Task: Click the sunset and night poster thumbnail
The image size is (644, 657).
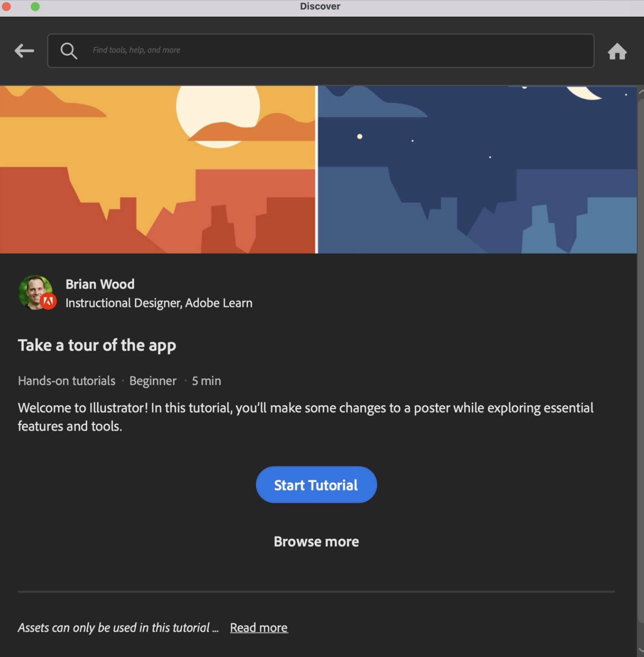Action: [x=318, y=170]
